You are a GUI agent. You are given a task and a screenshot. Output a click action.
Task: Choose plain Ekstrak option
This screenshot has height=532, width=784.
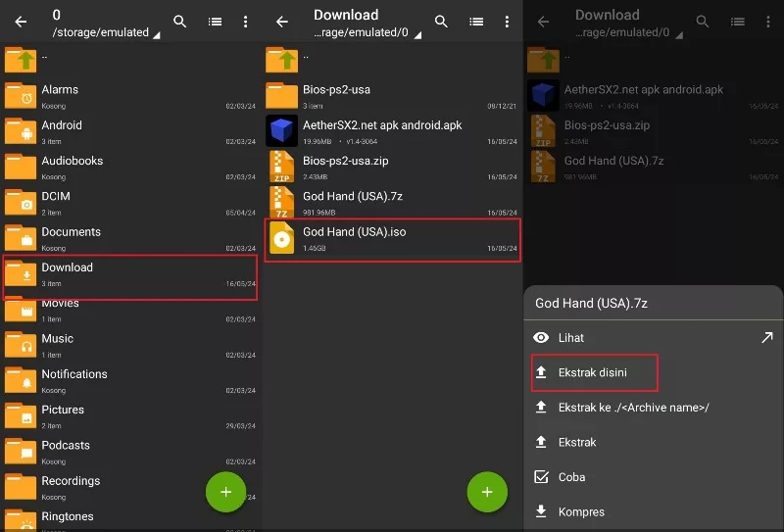(654, 443)
